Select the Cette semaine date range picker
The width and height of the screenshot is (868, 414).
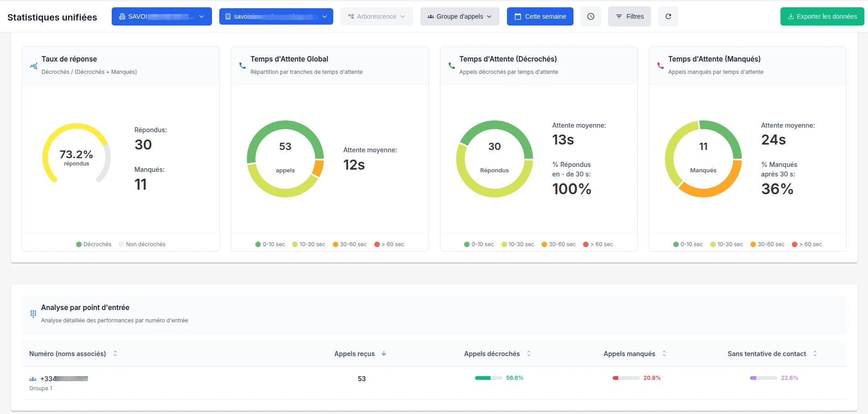[x=540, y=16]
